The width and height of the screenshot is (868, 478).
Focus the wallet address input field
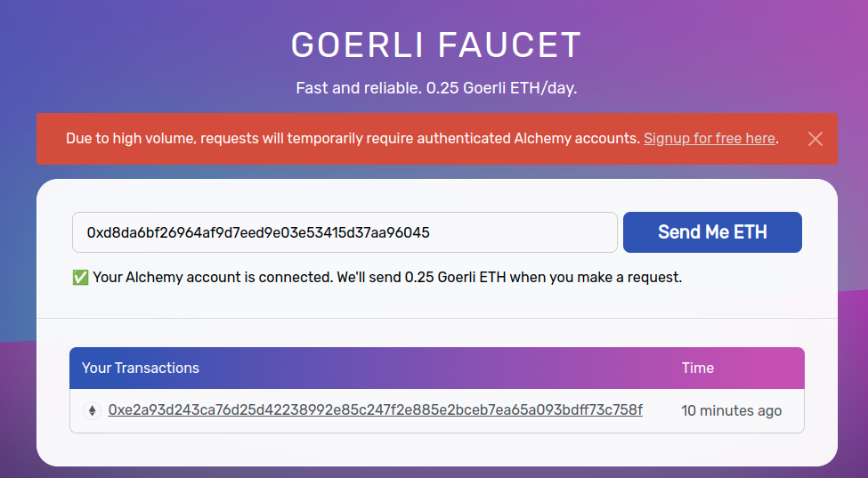coord(345,232)
